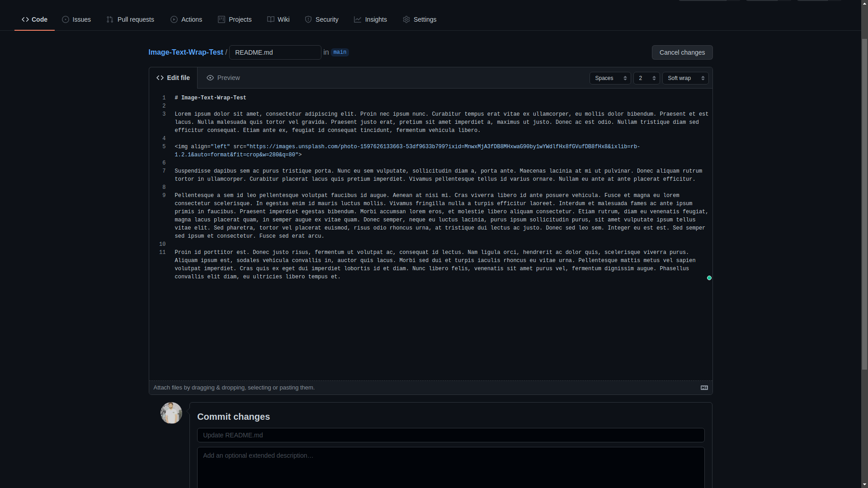Click the Insights tab icon
Image resolution: width=868 pixels, height=488 pixels.
point(358,19)
